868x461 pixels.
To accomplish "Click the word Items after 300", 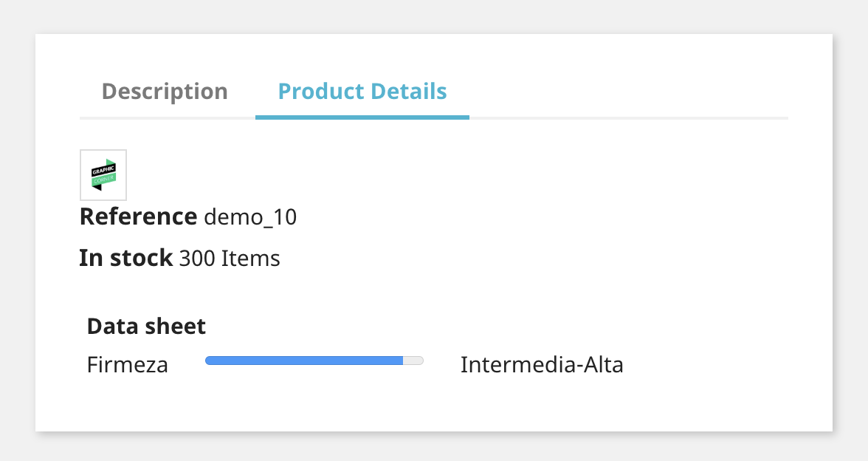I will pyautogui.click(x=251, y=259).
